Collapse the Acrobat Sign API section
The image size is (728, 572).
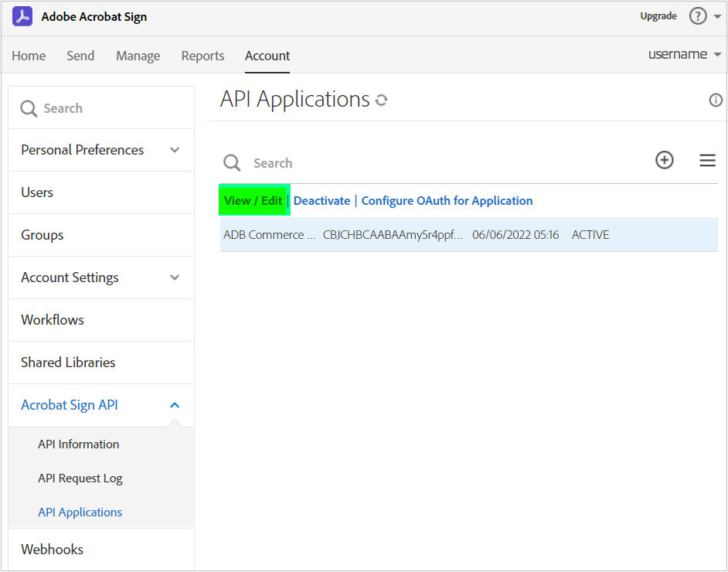175,405
